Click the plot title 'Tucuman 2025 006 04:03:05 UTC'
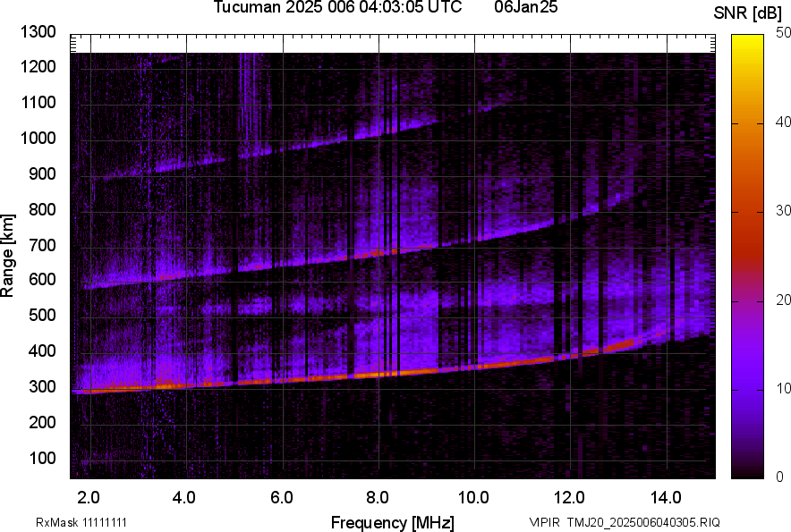This screenshot has height=532, width=791. [x=337, y=8]
